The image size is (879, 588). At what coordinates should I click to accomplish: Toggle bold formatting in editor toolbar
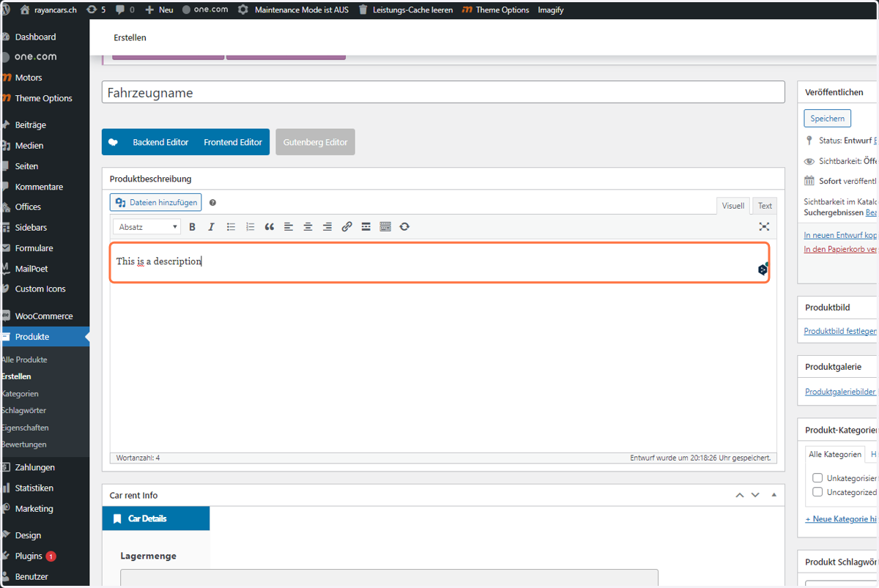click(x=192, y=227)
